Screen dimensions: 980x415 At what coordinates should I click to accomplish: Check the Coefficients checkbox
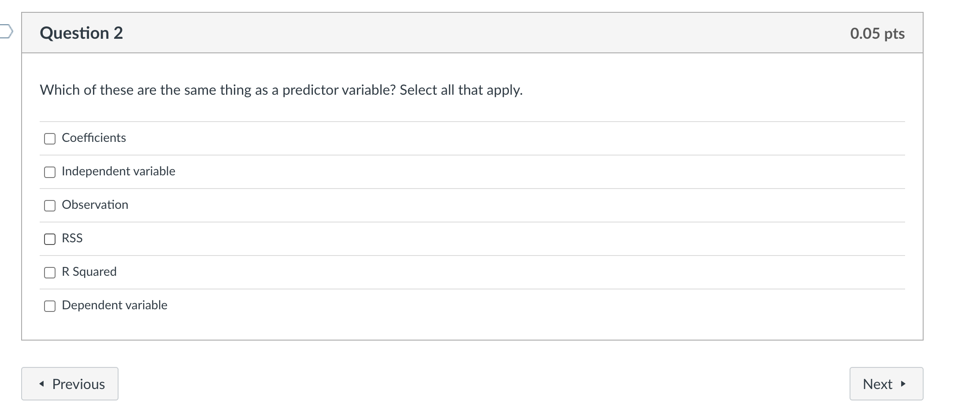(x=50, y=139)
